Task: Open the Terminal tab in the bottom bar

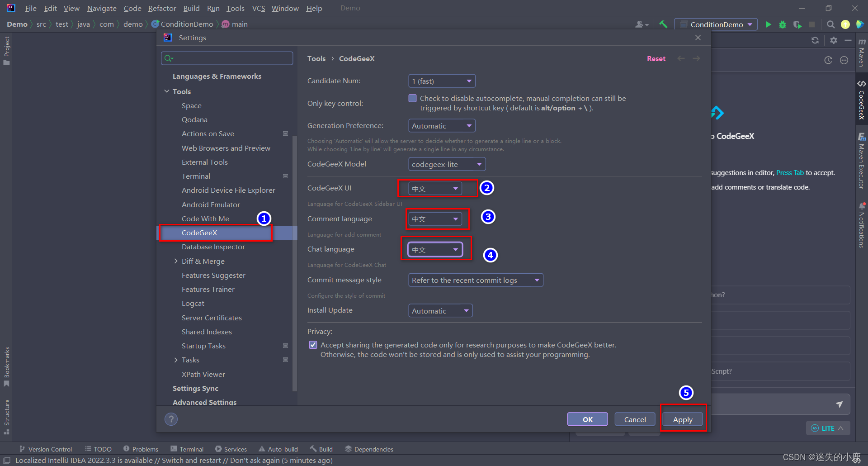Action: pos(187,449)
